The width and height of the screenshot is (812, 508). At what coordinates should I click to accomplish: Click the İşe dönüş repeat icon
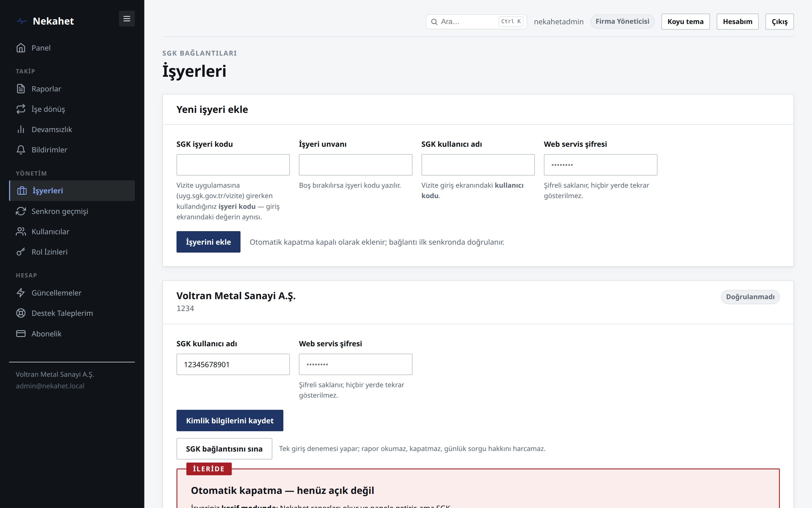(x=21, y=109)
